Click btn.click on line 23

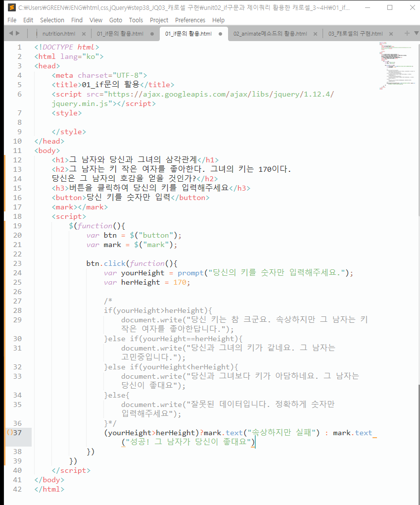(106, 263)
